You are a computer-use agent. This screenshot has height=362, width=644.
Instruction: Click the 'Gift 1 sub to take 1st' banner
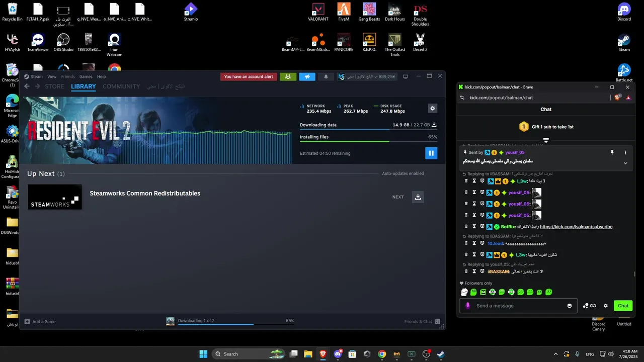(546, 127)
